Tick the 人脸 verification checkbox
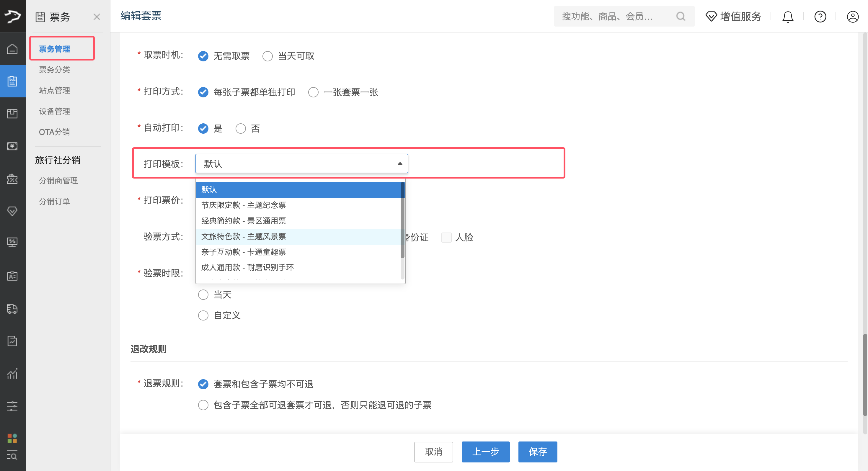Viewport: 868px width, 471px height. pos(446,238)
